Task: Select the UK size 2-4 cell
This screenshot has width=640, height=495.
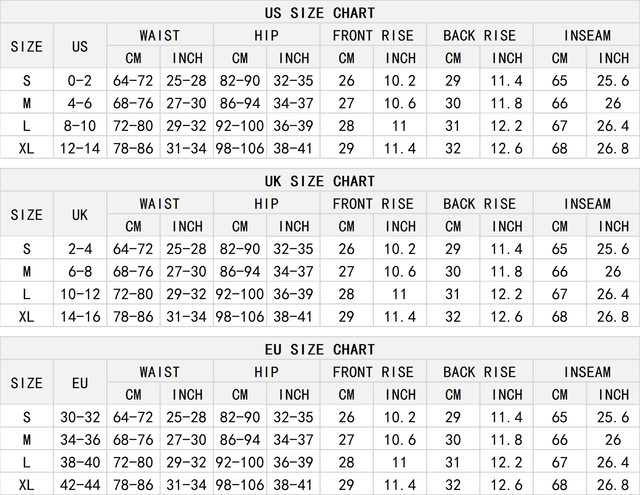Action: tap(80, 249)
